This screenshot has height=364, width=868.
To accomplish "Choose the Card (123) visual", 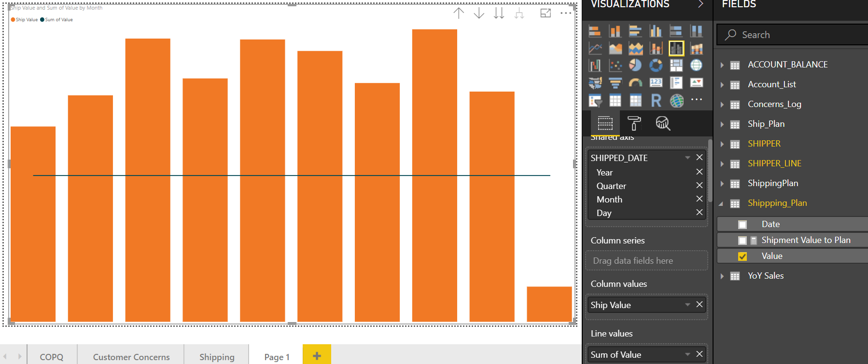I will coord(656,83).
